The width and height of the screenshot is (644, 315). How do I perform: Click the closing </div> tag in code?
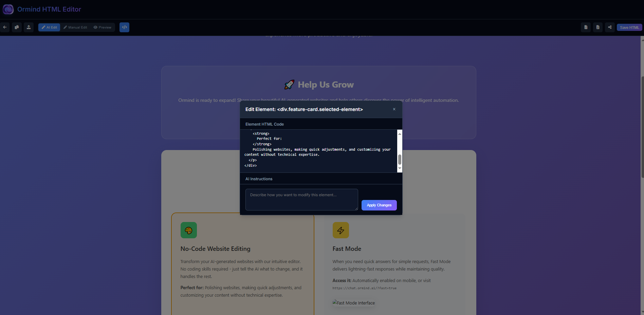251,166
